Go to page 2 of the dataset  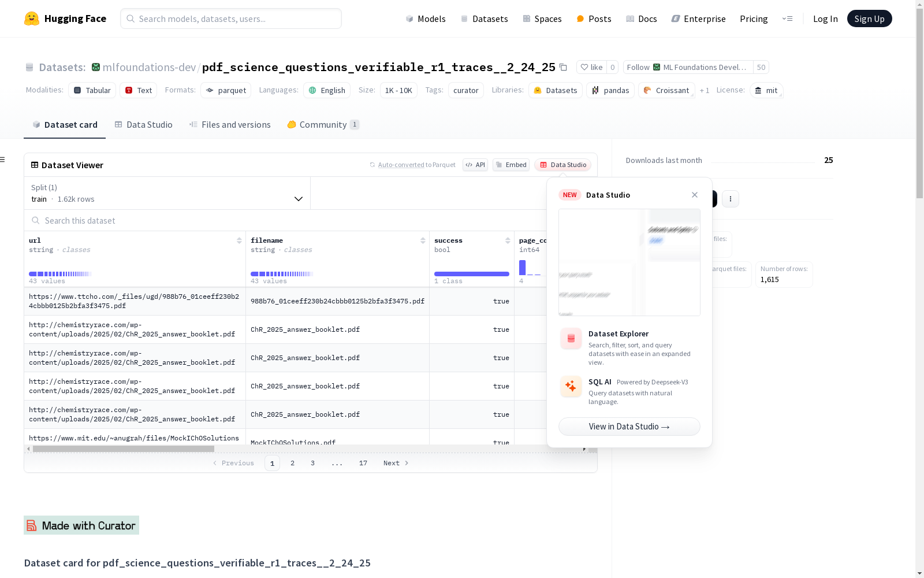293,463
